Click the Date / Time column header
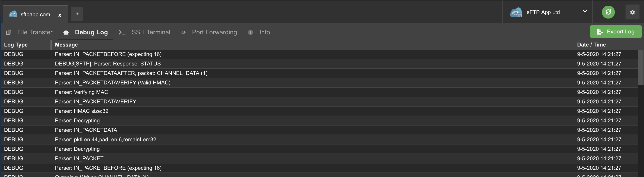Image resolution: width=644 pixels, height=177 pixels. pos(591,45)
